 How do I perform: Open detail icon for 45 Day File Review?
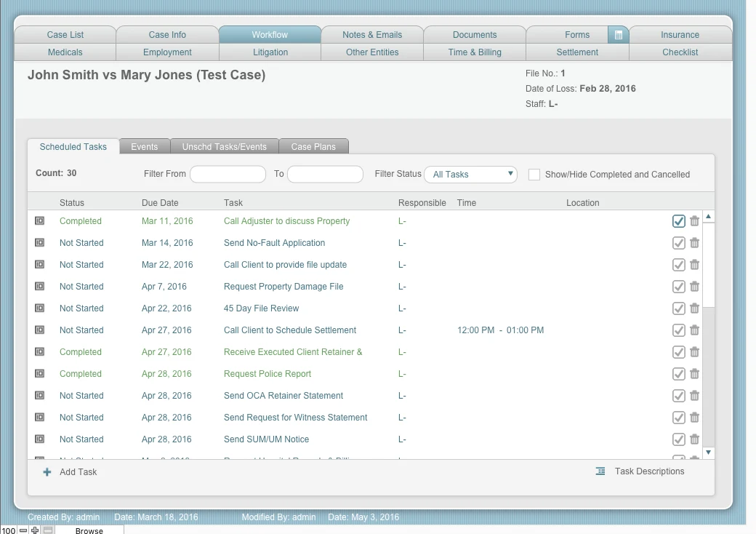39,308
